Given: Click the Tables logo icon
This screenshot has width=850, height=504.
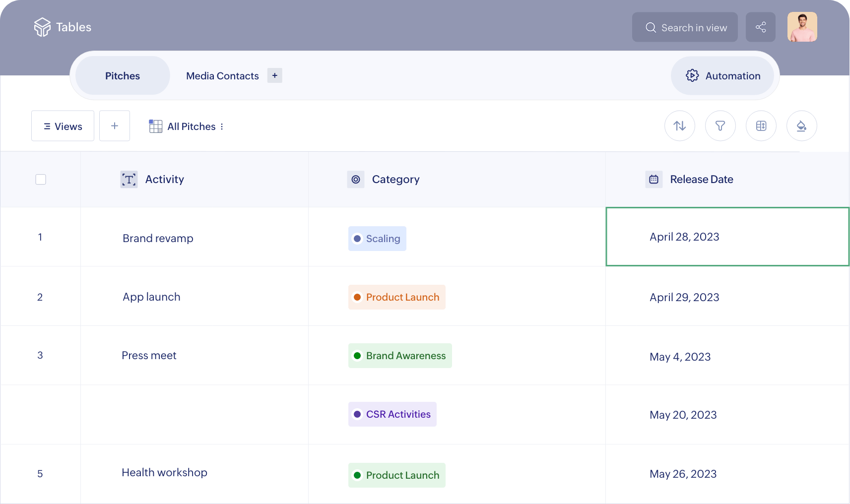Looking at the screenshot, I should 42,27.
